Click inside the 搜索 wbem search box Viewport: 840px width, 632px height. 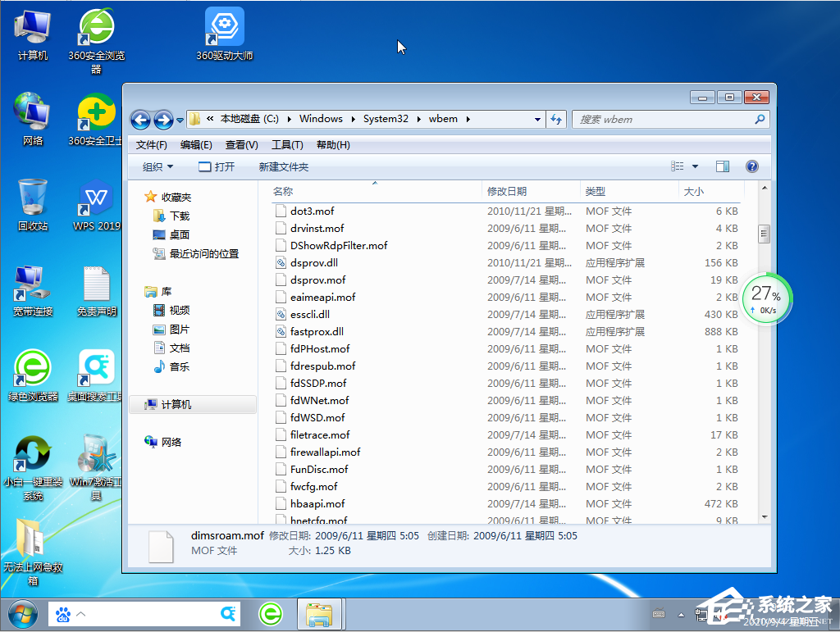(664, 119)
